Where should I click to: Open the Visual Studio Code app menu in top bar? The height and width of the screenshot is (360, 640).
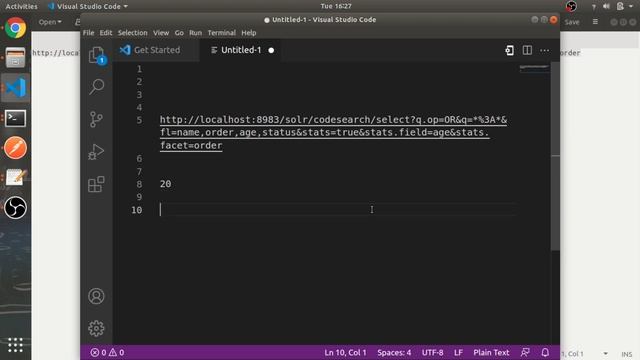(x=88, y=6)
